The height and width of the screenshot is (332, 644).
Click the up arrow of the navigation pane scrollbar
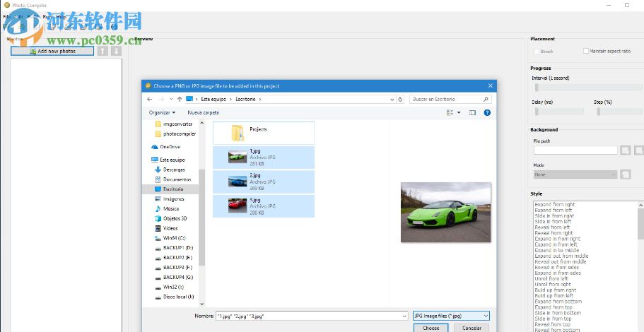[201, 123]
